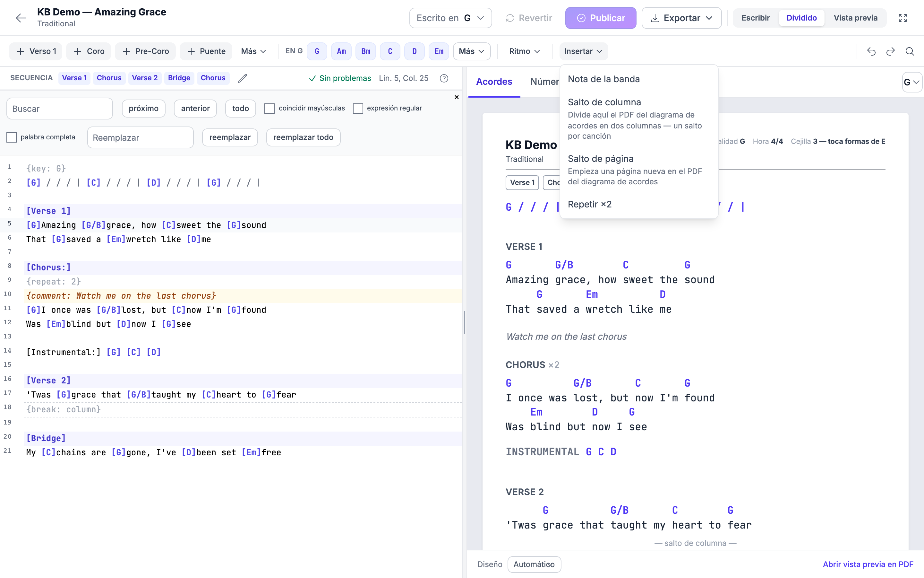Open the Ritmo dropdown
924x578 pixels.
pyautogui.click(x=524, y=51)
